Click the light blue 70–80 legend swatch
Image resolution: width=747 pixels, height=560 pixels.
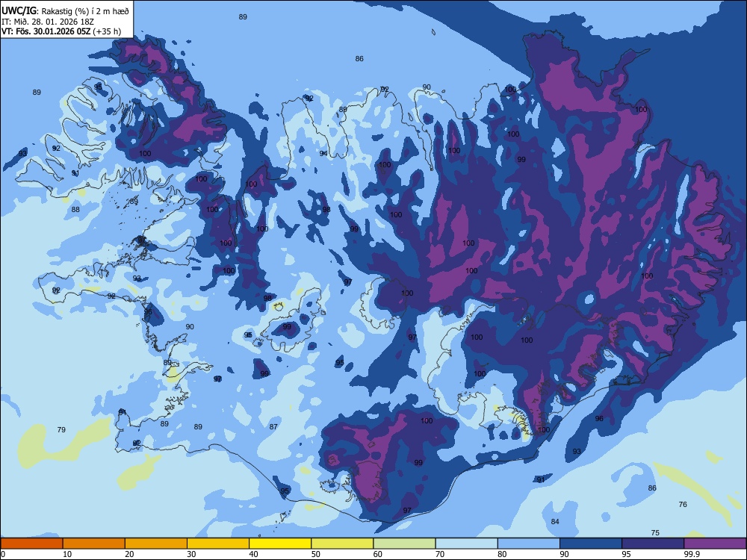click(x=466, y=544)
